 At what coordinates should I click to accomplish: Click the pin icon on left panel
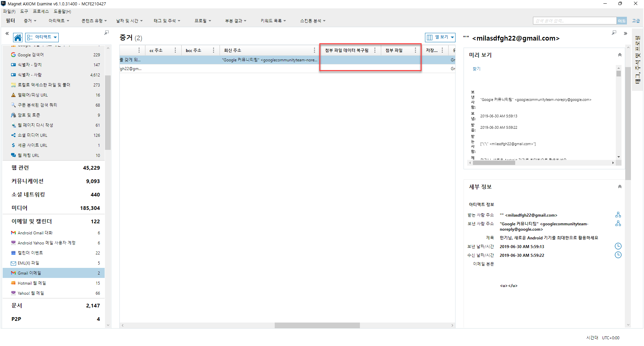pyautogui.click(x=106, y=33)
